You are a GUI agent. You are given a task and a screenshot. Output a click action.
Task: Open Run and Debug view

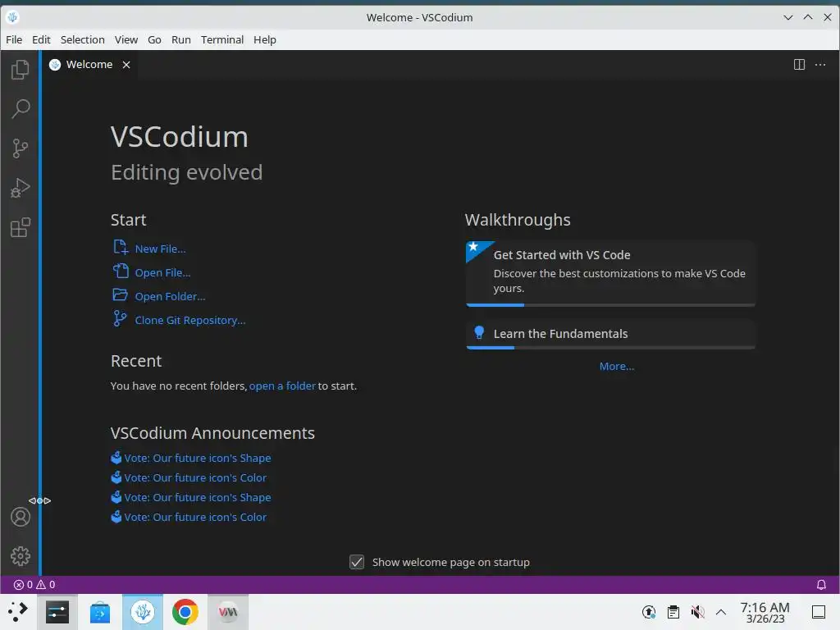pos(21,188)
